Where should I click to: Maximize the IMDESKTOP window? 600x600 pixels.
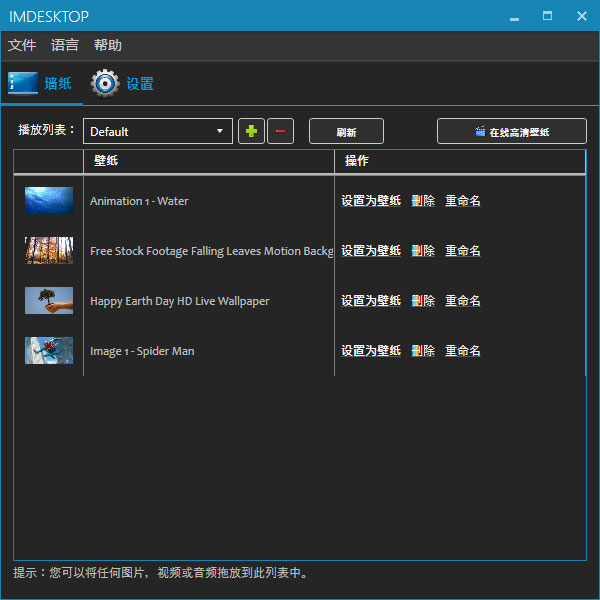pyautogui.click(x=548, y=16)
